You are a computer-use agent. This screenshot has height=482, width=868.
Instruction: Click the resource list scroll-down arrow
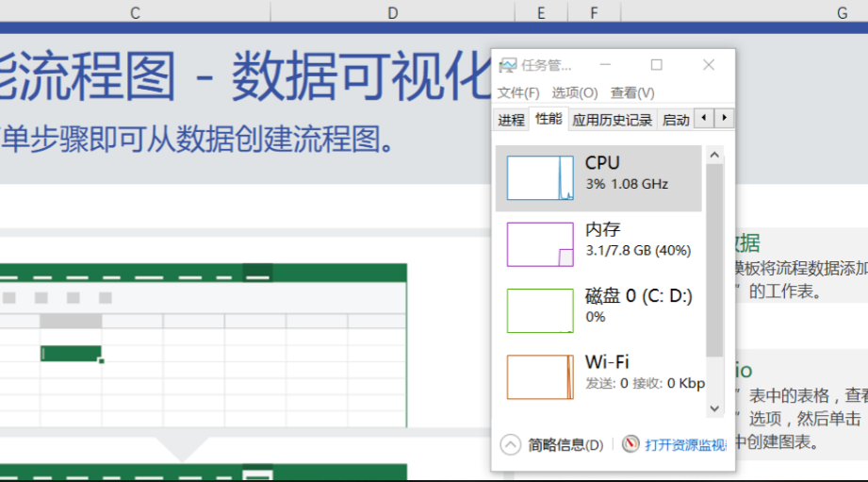click(714, 408)
